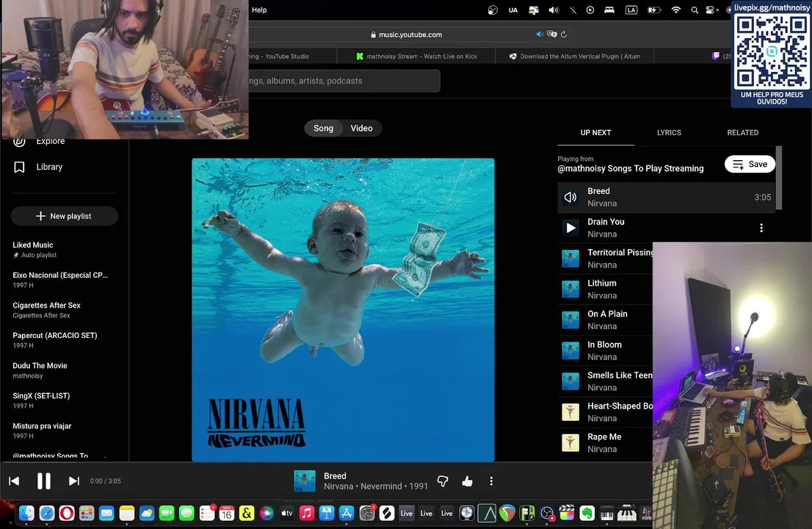Open Safari from the dock
The height and width of the screenshot is (529, 812).
(x=46, y=513)
